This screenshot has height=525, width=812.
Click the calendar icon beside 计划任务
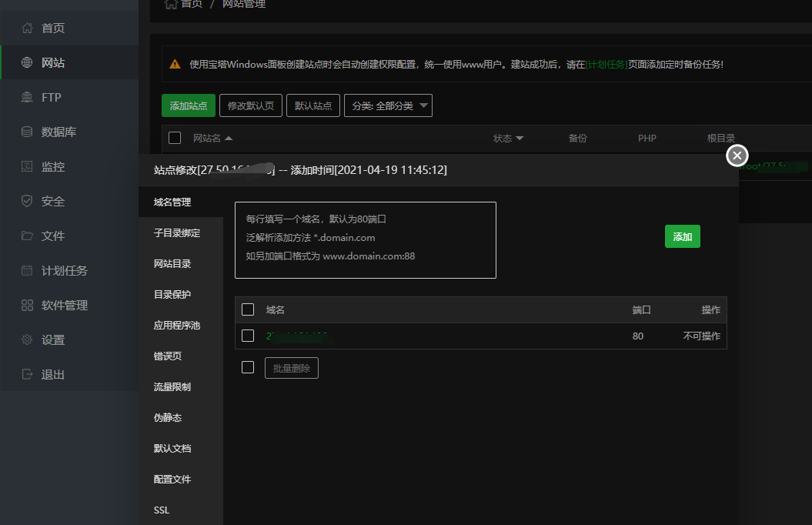(x=27, y=270)
